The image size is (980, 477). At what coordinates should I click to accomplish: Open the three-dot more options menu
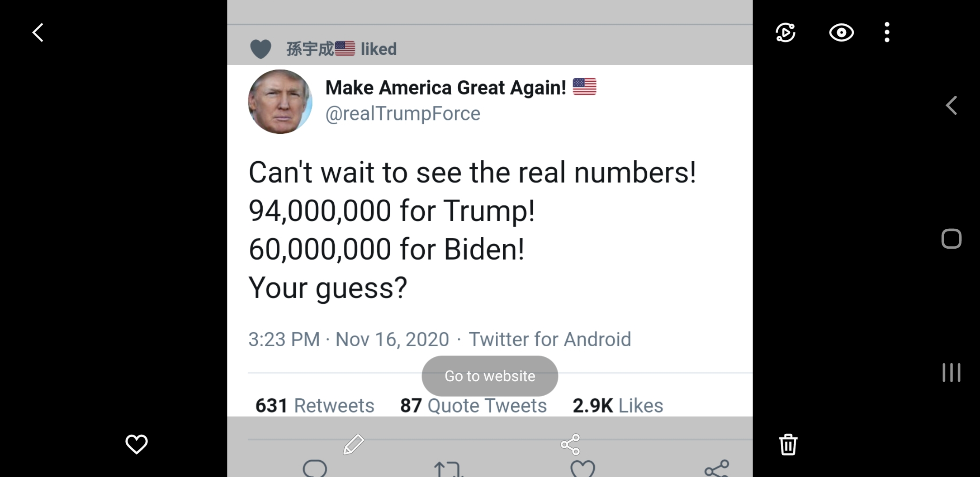coord(887,33)
